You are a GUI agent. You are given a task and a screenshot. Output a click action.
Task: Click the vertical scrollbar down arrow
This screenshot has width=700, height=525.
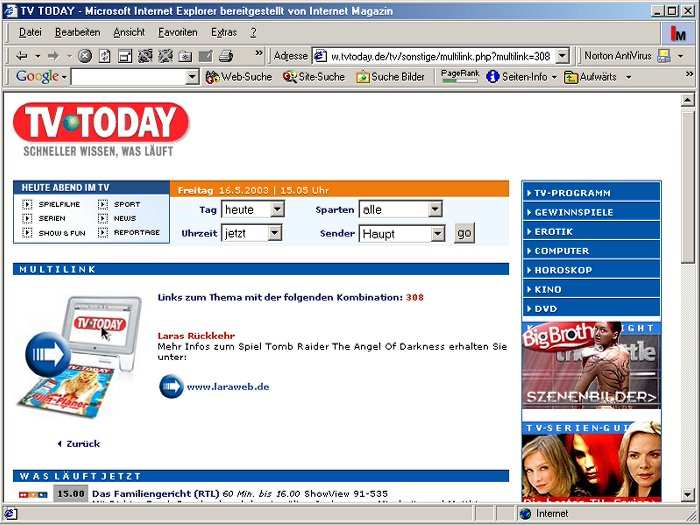tap(688, 495)
